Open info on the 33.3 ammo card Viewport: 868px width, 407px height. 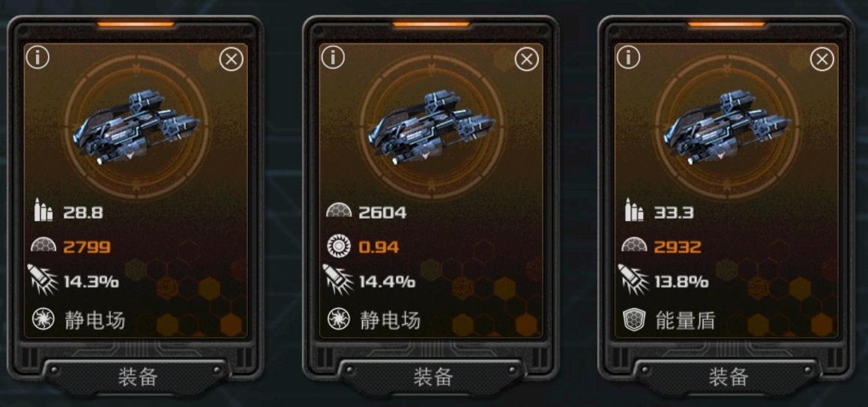628,58
